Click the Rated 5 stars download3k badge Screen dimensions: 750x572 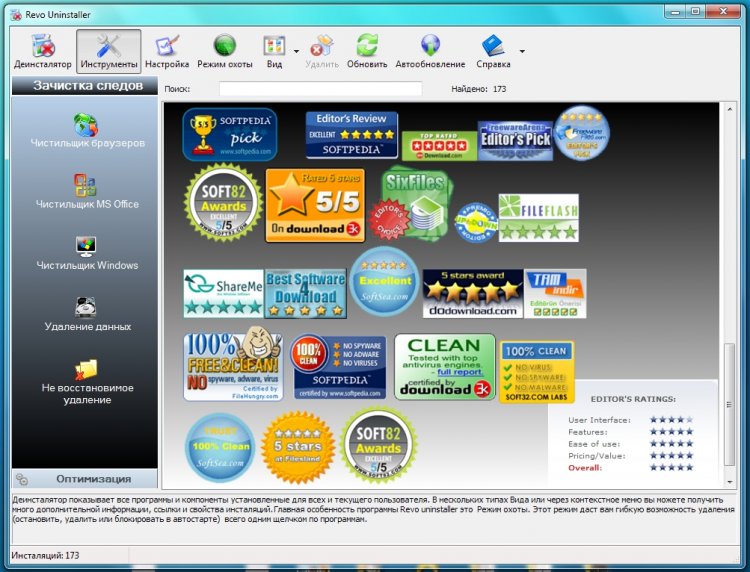point(315,205)
